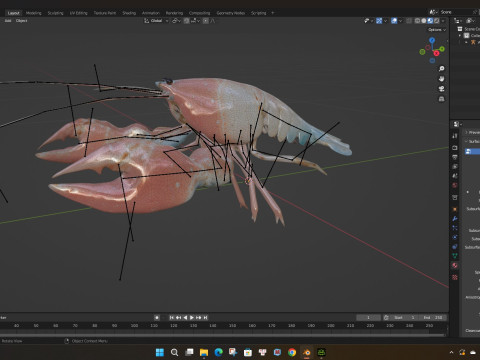The width and height of the screenshot is (480, 360).
Task: Open the Scene properties tab
Action: click(455, 176)
